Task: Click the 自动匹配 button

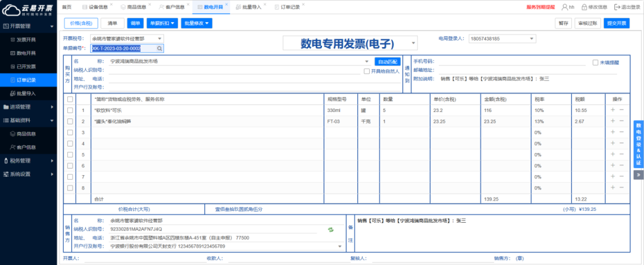Action: pyautogui.click(x=388, y=61)
